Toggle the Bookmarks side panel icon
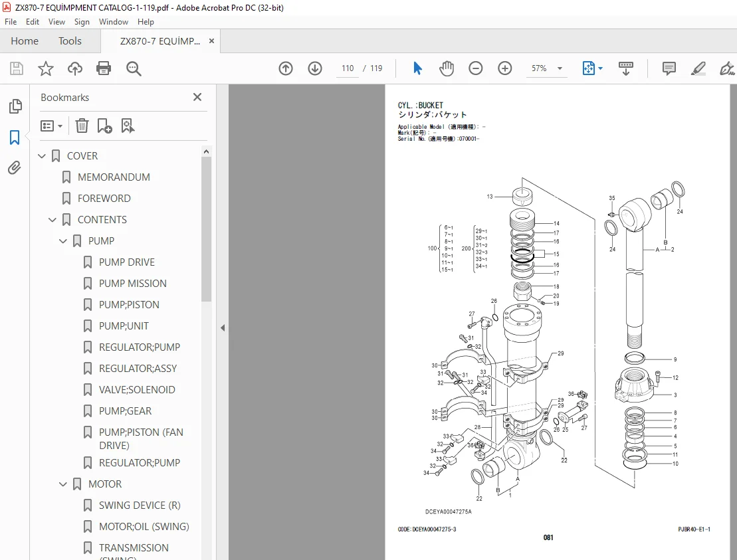 click(x=15, y=138)
